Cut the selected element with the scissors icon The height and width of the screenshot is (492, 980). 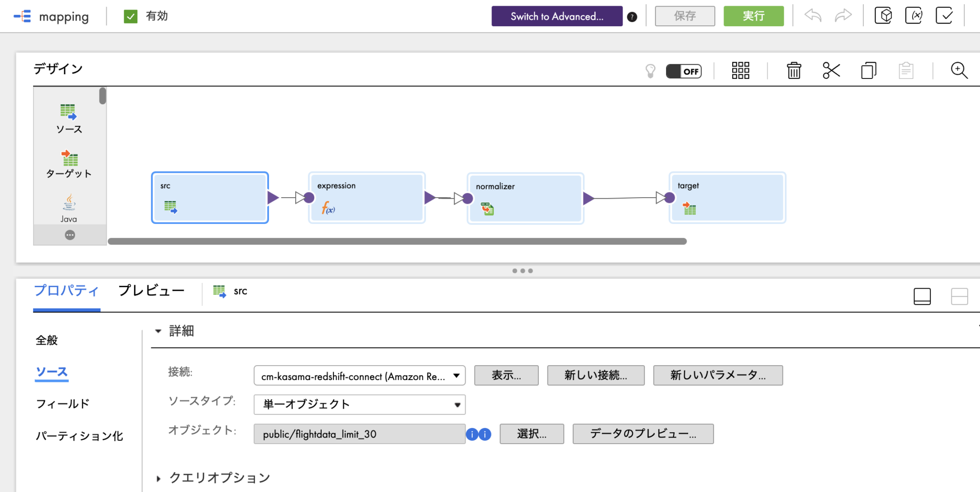pos(831,70)
